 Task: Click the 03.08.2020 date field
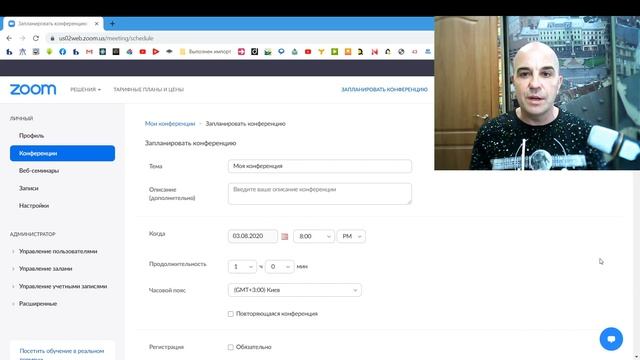click(253, 236)
